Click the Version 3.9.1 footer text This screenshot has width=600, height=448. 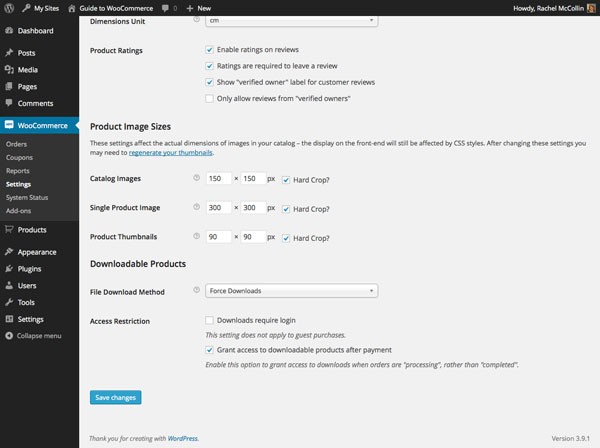click(x=571, y=438)
